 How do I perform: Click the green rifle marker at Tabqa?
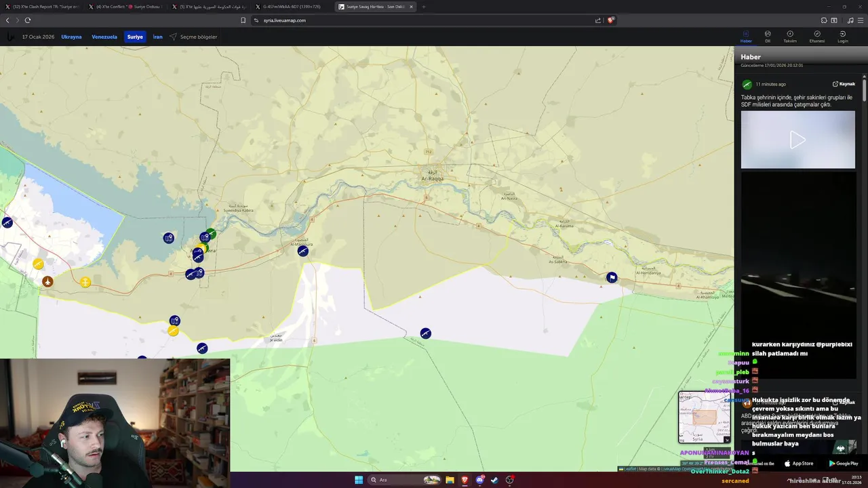pos(212,233)
